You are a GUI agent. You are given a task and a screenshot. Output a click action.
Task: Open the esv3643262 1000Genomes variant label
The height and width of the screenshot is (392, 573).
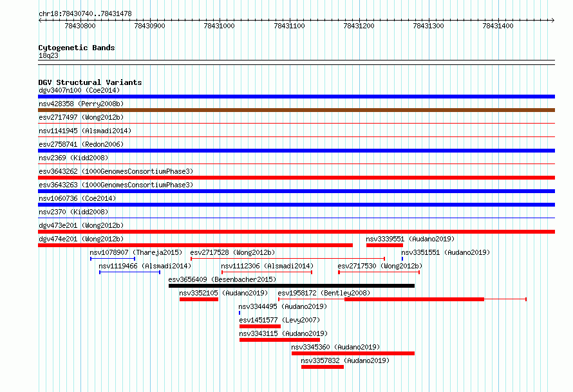(116, 171)
